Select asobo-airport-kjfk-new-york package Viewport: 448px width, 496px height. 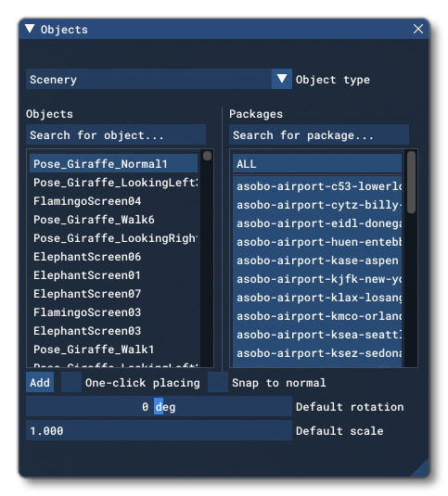point(317,279)
